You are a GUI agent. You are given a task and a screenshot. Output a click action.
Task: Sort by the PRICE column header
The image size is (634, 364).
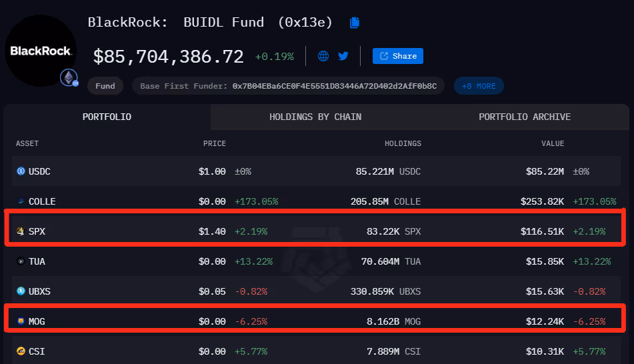[214, 143]
